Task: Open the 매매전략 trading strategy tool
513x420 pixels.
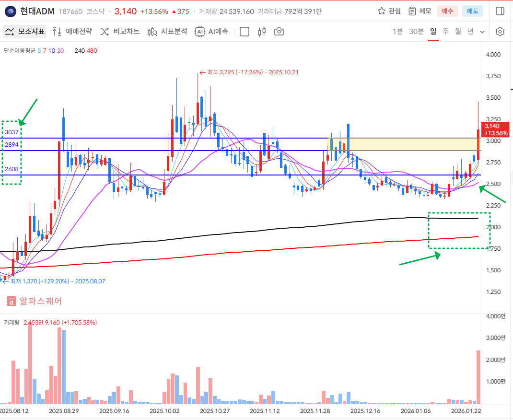Action: pos(72,32)
